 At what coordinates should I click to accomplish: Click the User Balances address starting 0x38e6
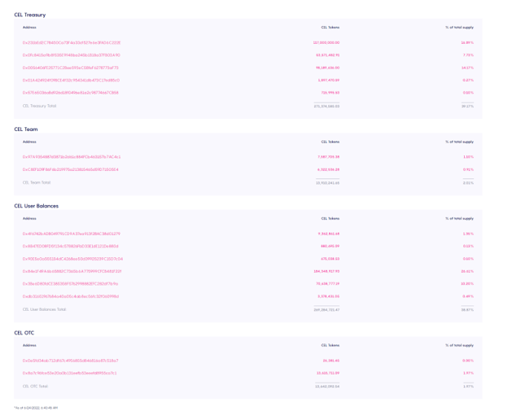(71, 284)
